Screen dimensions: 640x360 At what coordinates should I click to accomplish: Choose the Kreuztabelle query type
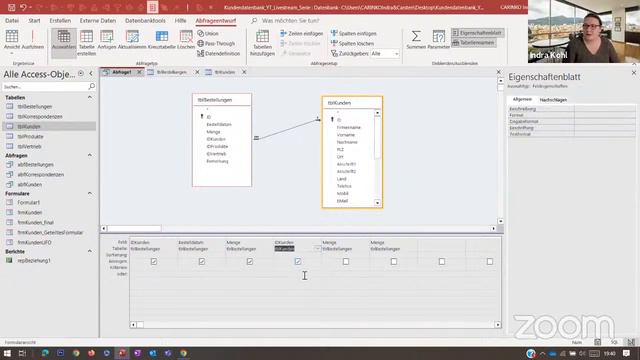[162, 40]
